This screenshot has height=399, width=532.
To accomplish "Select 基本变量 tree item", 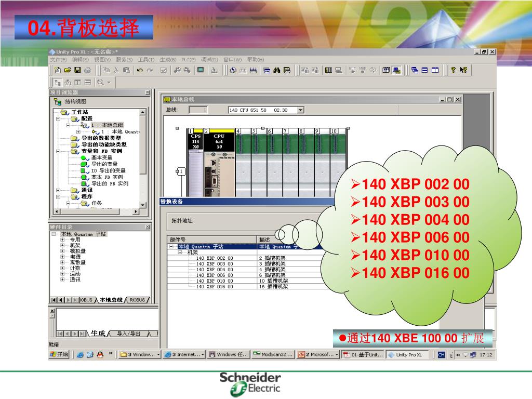I will (x=101, y=158).
